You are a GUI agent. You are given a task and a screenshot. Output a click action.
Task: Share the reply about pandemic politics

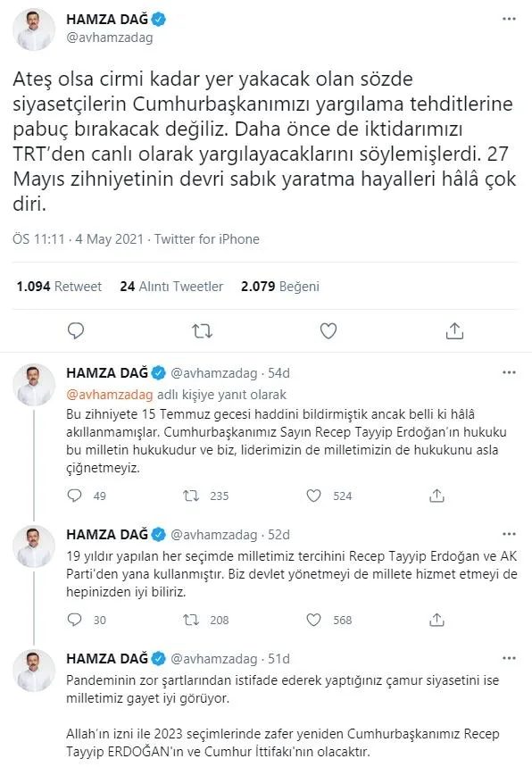click(436, 763)
